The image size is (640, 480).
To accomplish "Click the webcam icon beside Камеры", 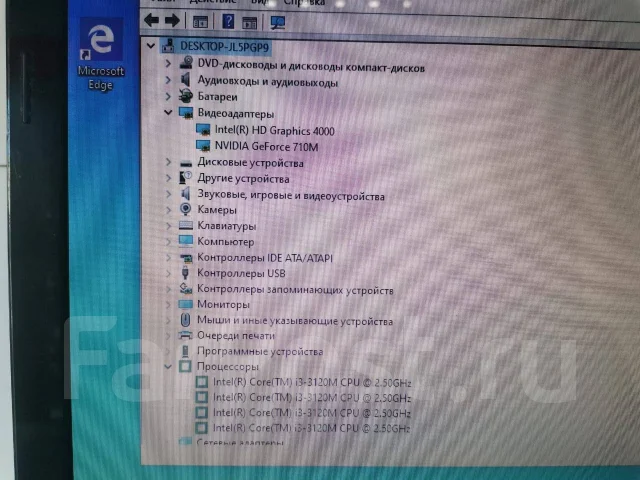I will [186, 209].
